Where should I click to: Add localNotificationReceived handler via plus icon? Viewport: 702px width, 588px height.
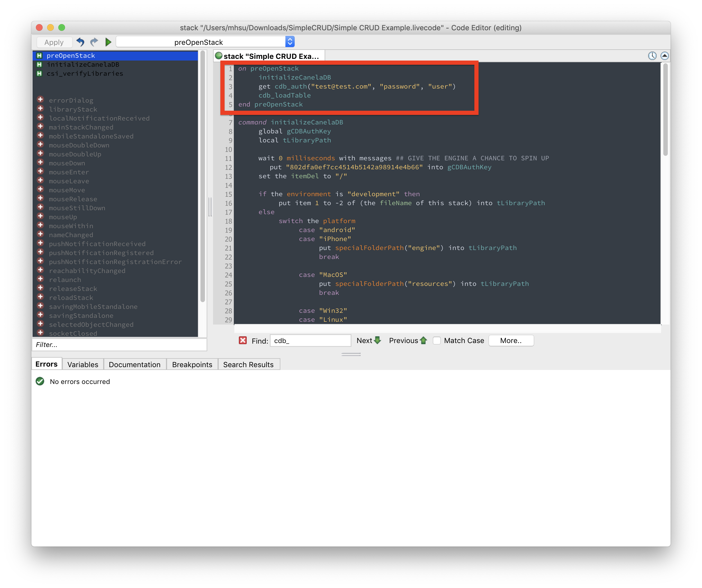[x=40, y=118]
